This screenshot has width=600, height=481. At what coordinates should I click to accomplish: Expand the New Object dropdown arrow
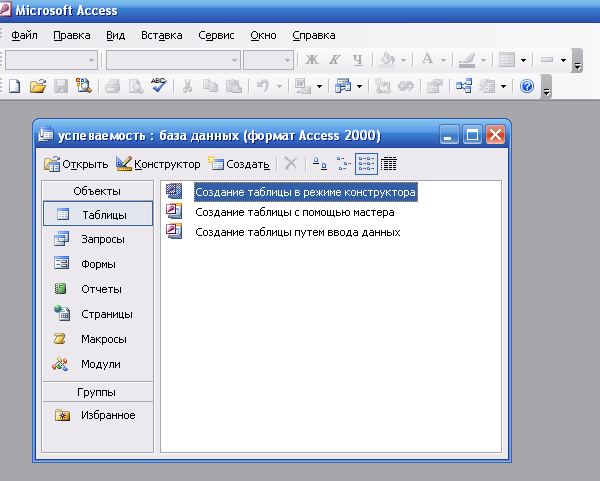[503, 86]
